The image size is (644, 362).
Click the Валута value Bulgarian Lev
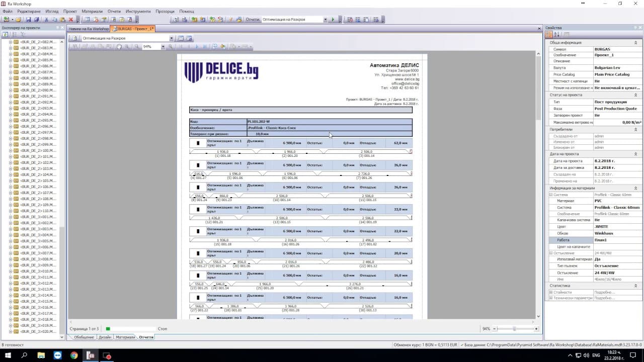pyautogui.click(x=617, y=68)
